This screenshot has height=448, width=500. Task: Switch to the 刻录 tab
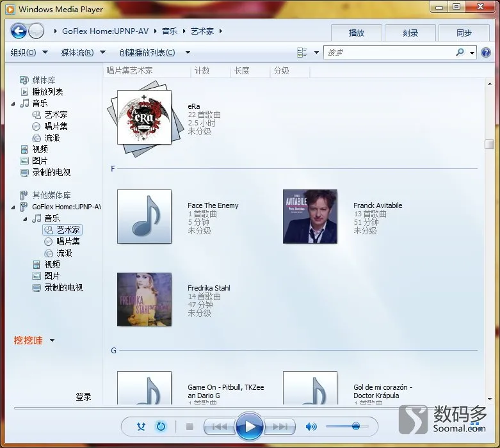tap(410, 33)
